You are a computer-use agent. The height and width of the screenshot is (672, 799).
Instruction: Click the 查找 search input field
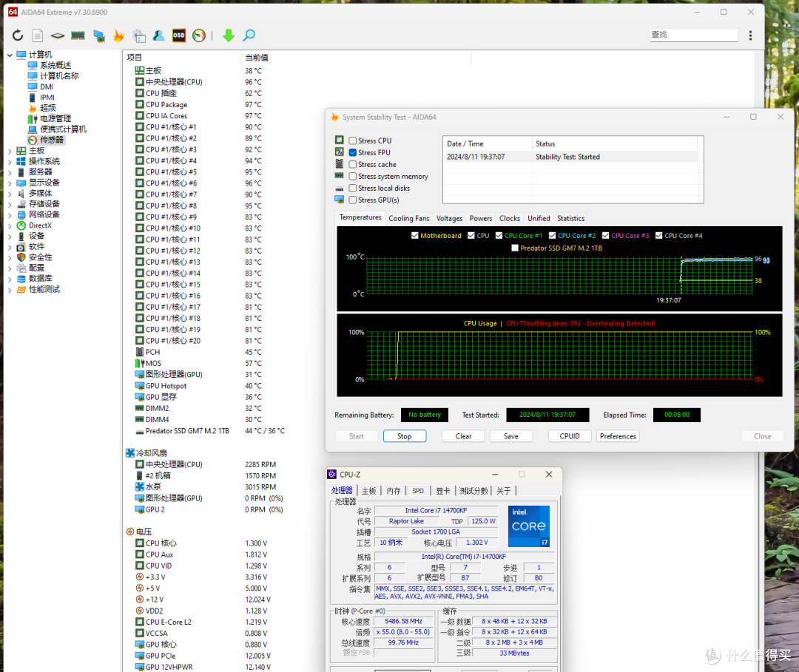click(x=693, y=35)
